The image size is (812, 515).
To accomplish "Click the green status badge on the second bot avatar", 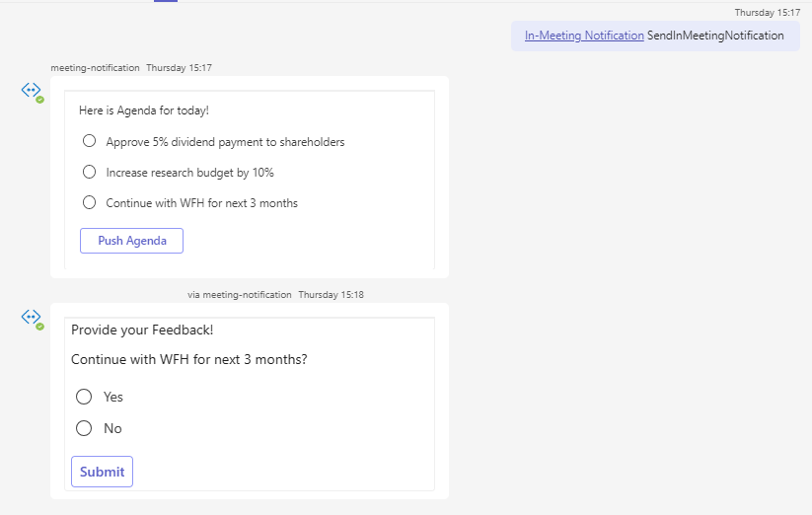I will point(39,327).
